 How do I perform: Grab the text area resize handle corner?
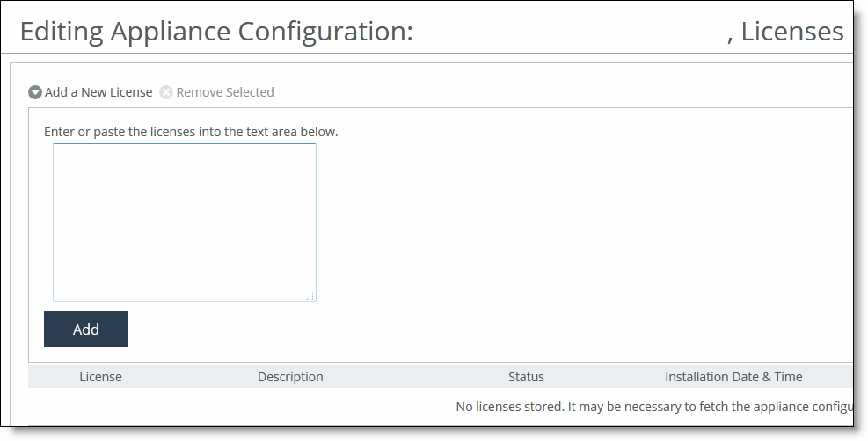[x=310, y=297]
